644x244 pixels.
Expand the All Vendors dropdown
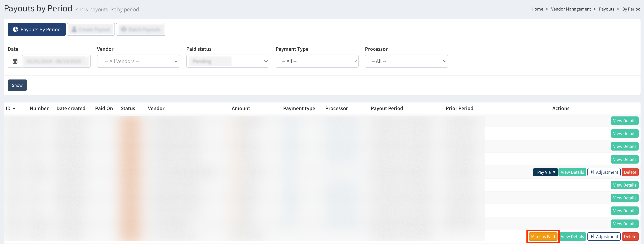(x=138, y=61)
